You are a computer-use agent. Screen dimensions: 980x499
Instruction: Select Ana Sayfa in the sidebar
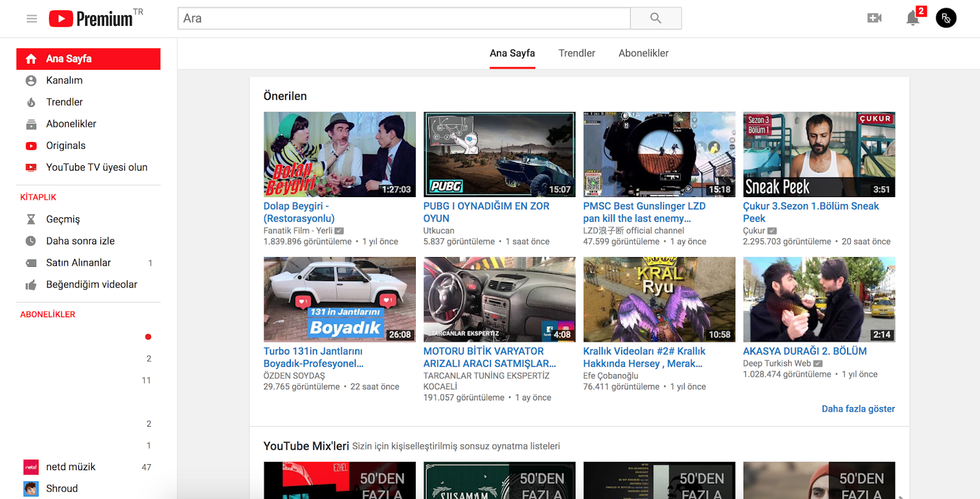point(88,59)
